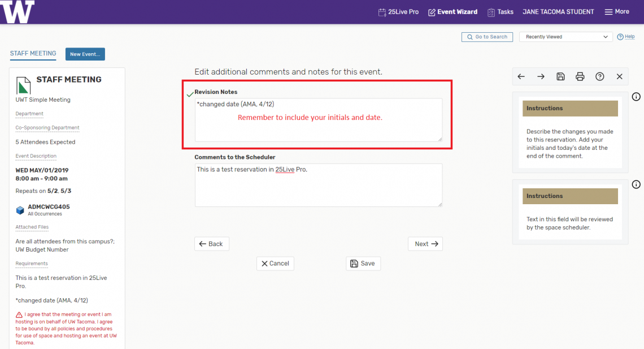The image size is (644, 349).
Task: Click the printer icon in side toolbar
Action: coord(580,76)
